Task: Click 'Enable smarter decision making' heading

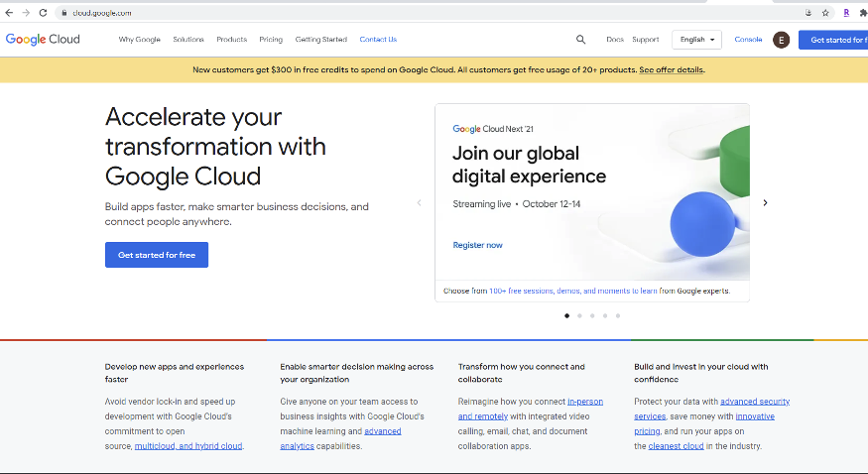Action: 356,373
